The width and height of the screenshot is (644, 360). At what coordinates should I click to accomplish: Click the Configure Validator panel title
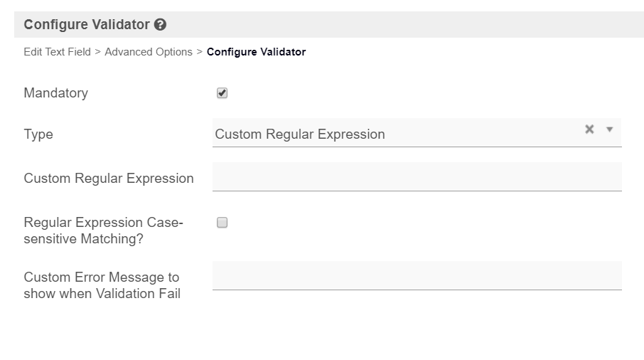(87, 25)
